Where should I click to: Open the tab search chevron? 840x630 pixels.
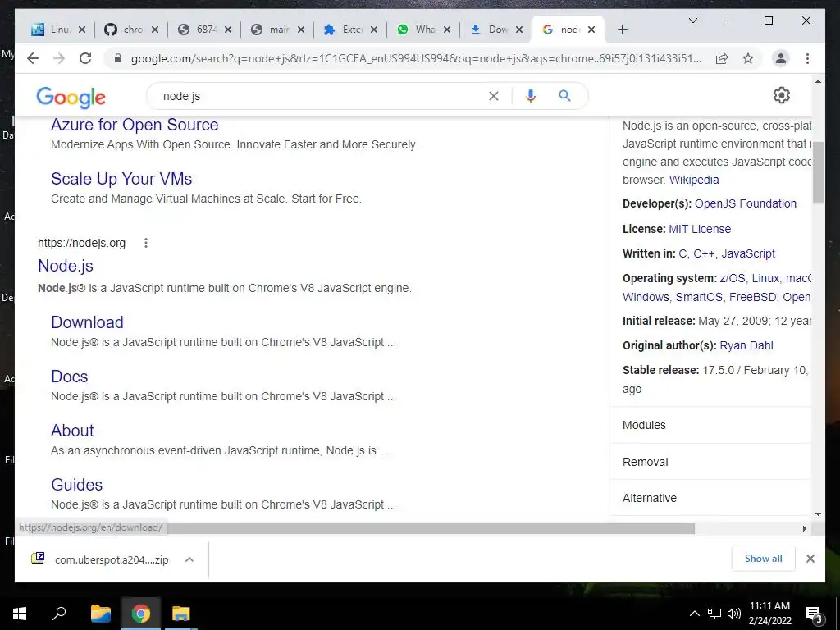[x=692, y=21]
